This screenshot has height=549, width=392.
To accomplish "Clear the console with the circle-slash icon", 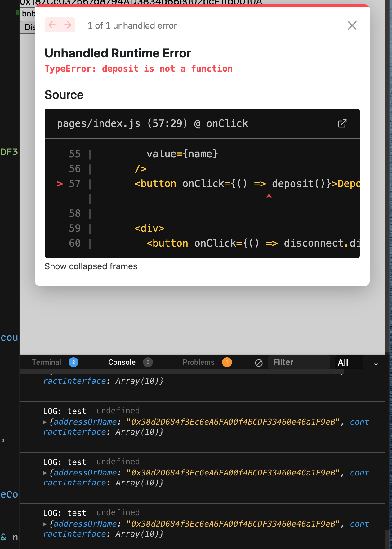I will [259, 363].
